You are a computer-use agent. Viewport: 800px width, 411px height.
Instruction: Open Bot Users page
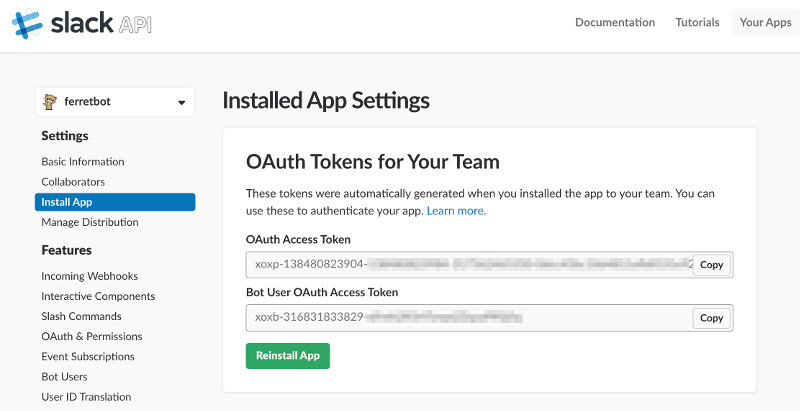pyautogui.click(x=64, y=377)
